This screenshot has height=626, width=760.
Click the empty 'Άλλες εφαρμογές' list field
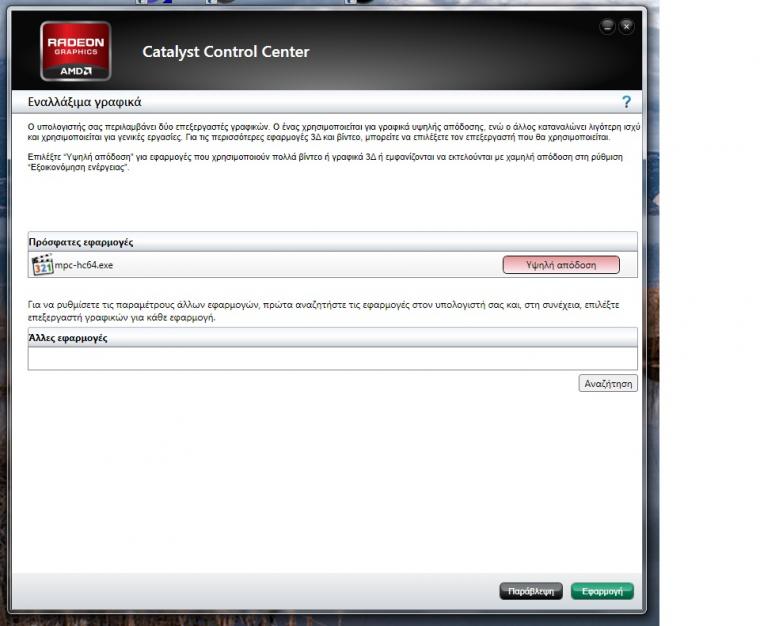pyautogui.click(x=332, y=358)
